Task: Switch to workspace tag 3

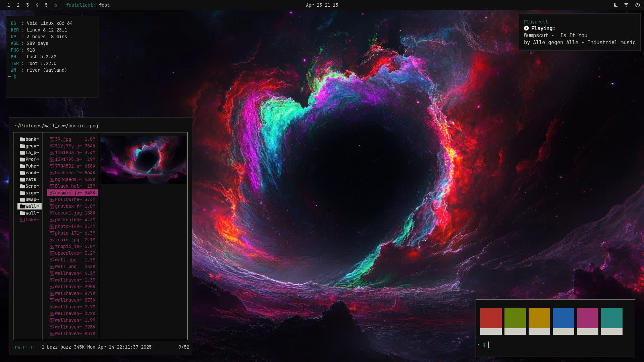Action: 28,5
